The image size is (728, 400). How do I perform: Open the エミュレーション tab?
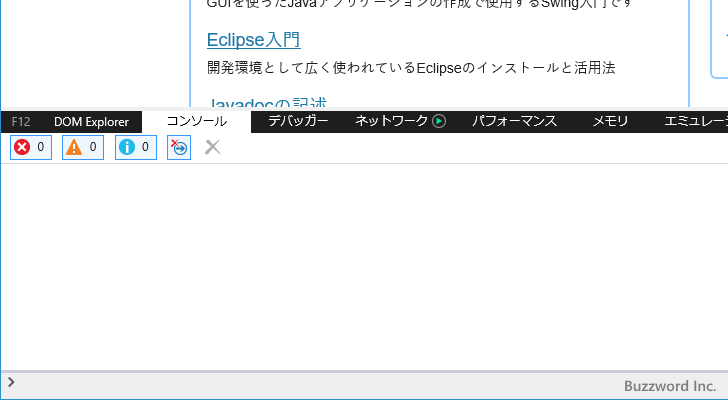(696, 122)
